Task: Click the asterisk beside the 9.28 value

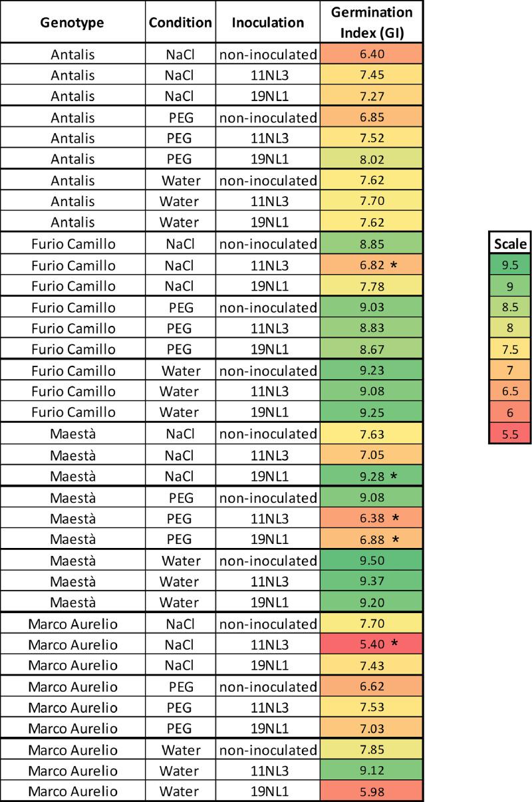Action: 394,477
